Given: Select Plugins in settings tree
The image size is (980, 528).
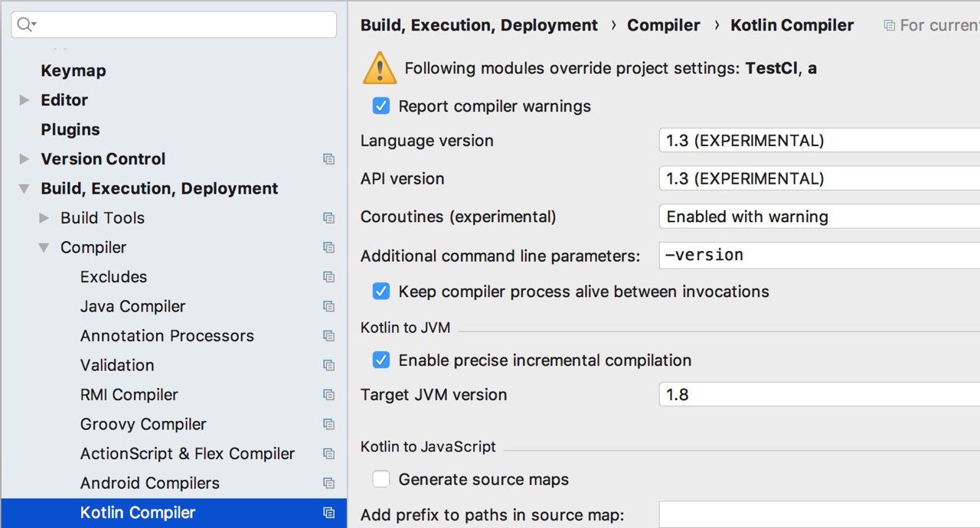Looking at the screenshot, I should [70, 129].
